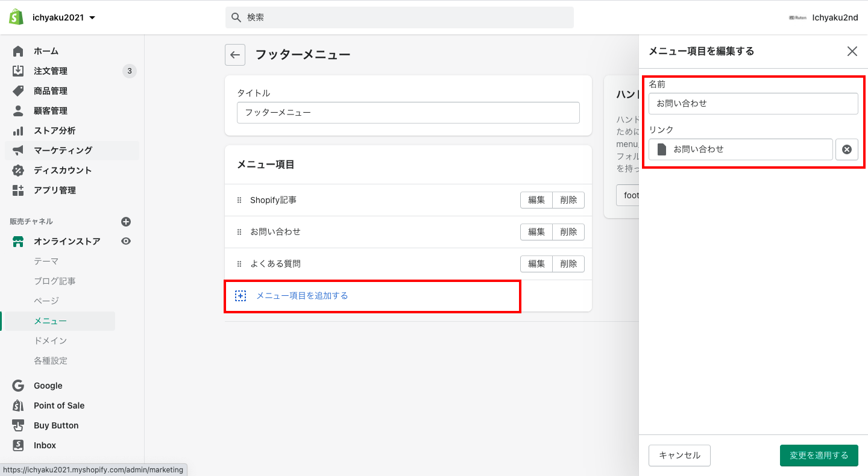This screenshot has height=476, width=868.
Task: Click the Shopify logo icon
Action: (16, 17)
